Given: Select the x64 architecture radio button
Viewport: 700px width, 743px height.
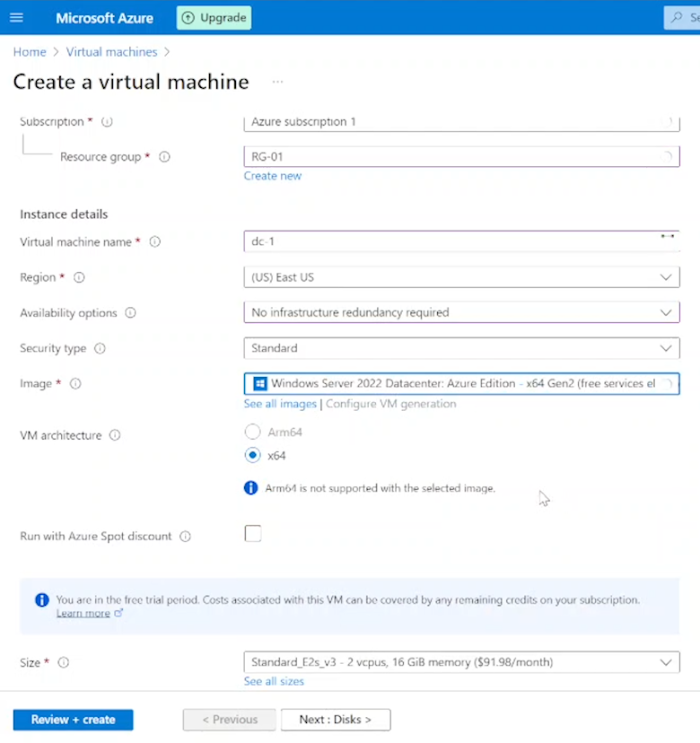Looking at the screenshot, I should (x=252, y=455).
